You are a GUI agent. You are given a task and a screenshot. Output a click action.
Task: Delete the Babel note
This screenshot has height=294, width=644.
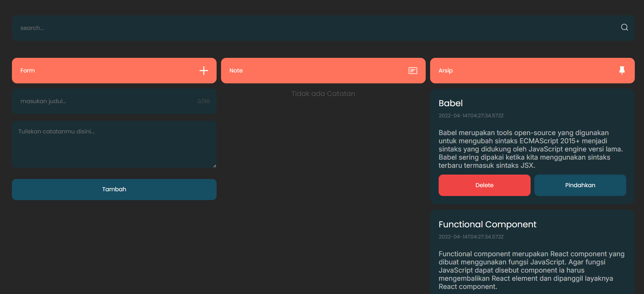[484, 185]
